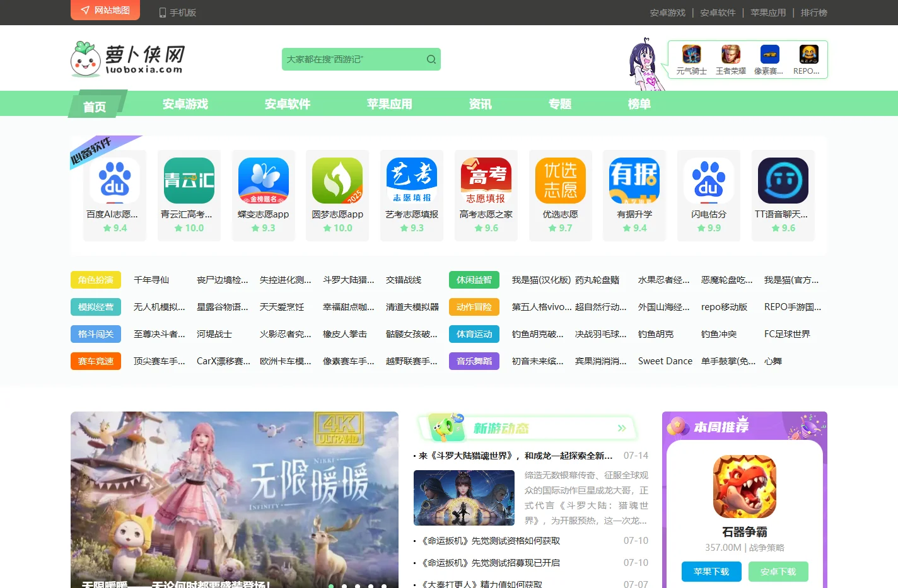Screen dimensions: 898x588
Task: Open the 蝶变志愿app icon
Action: click(x=264, y=180)
